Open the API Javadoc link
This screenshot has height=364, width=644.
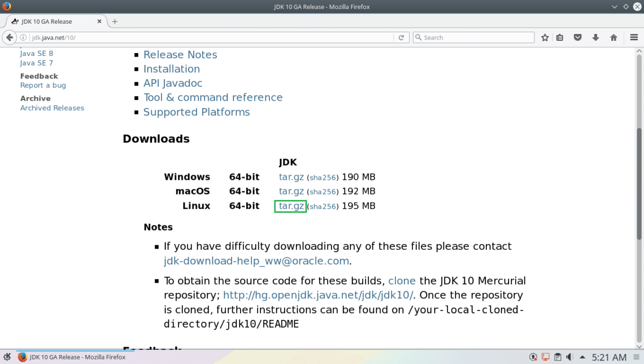pyautogui.click(x=173, y=84)
